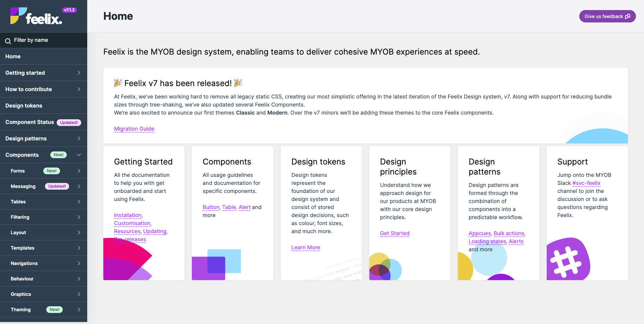Viewport: 644px width, 324px height.
Task: Click the New! badge beside Components
Action: [x=58, y=155]
